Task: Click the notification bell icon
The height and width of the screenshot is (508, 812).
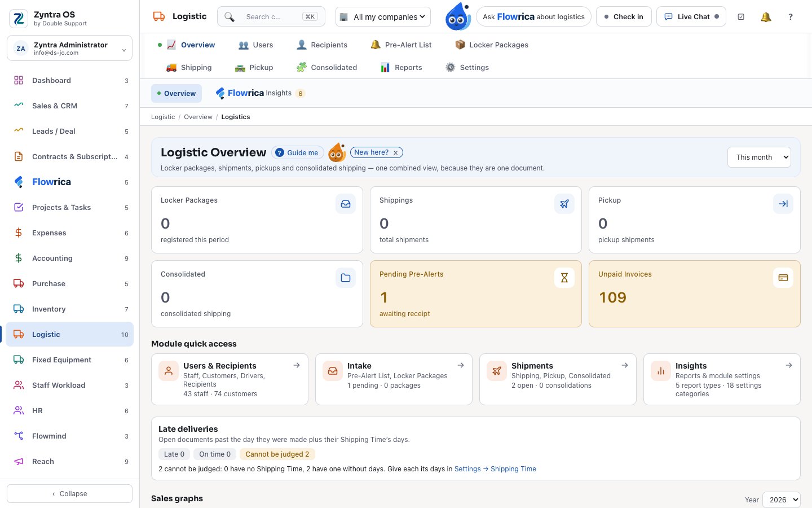Action: (x=766, y=17)
